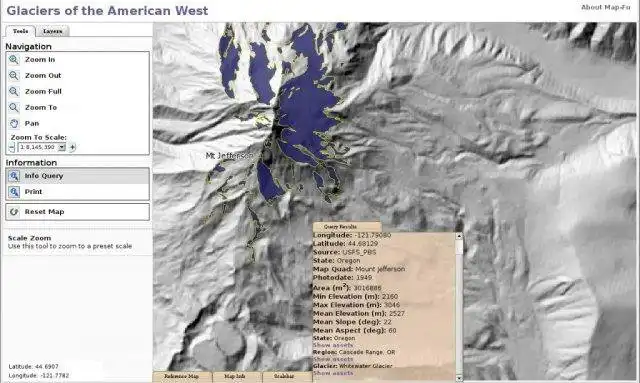Decrease scale with the minus button
Screen dimensions: 640x383
point(12,147)
